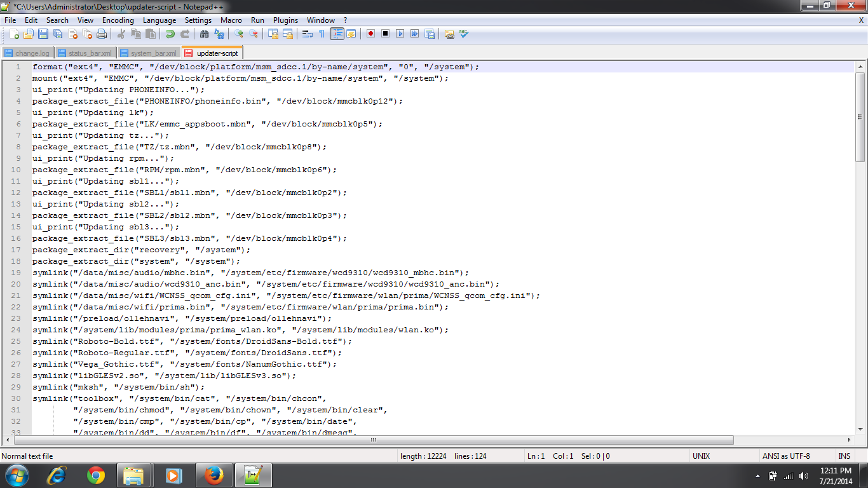The image size is (868, 488).
Task: Close document with menu bar X
Action: (861, 20)
